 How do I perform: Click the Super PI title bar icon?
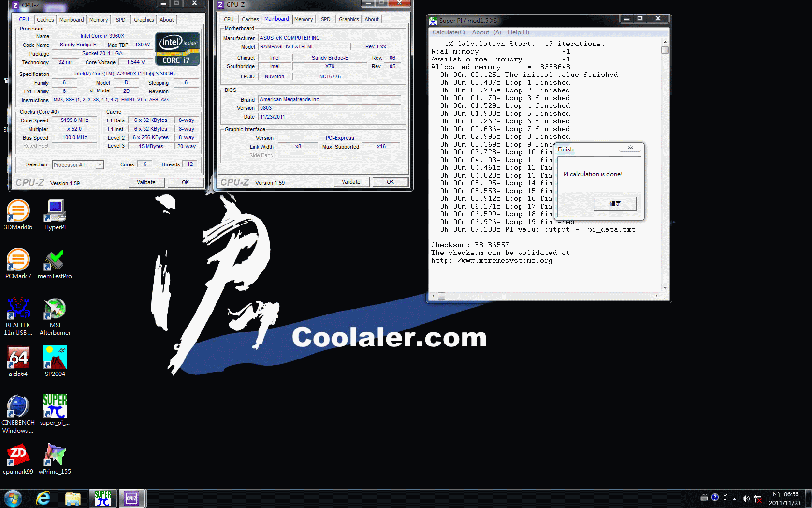pyautogui.click(x=433, y=20)
